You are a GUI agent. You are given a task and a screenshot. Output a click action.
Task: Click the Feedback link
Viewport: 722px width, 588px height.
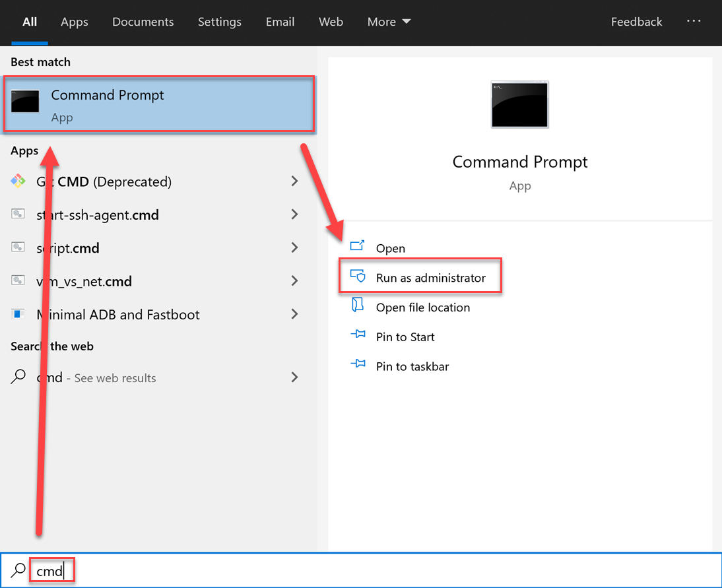(x=636, y=22)
